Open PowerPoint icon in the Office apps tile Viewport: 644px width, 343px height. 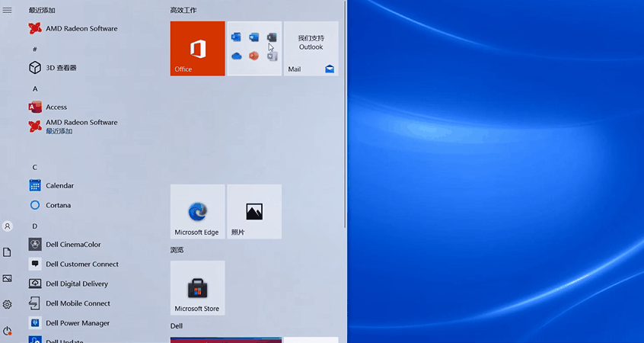click(253, 56)
